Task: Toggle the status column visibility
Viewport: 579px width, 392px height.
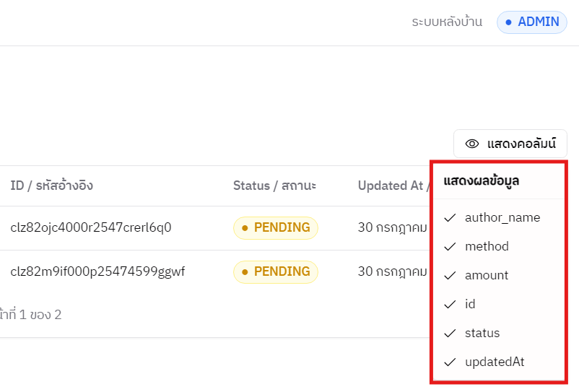Action: (x=482, y=333)
